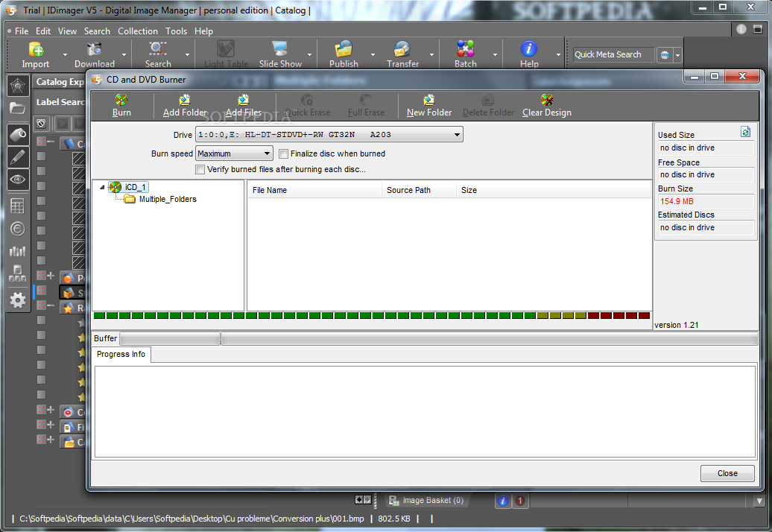This screenshot has width=772, height=532.
Task: Open the Help menu
Action: coord(203,31)
